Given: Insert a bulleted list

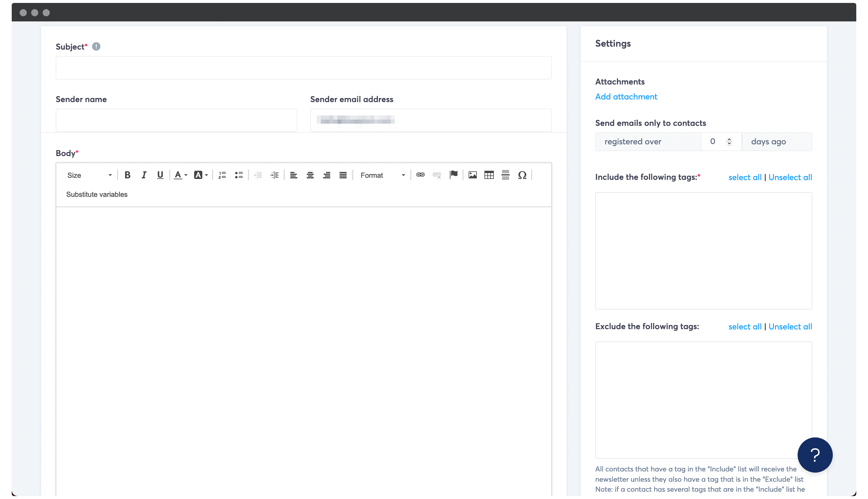Looking at the screenshot, I should pos(239,175).
